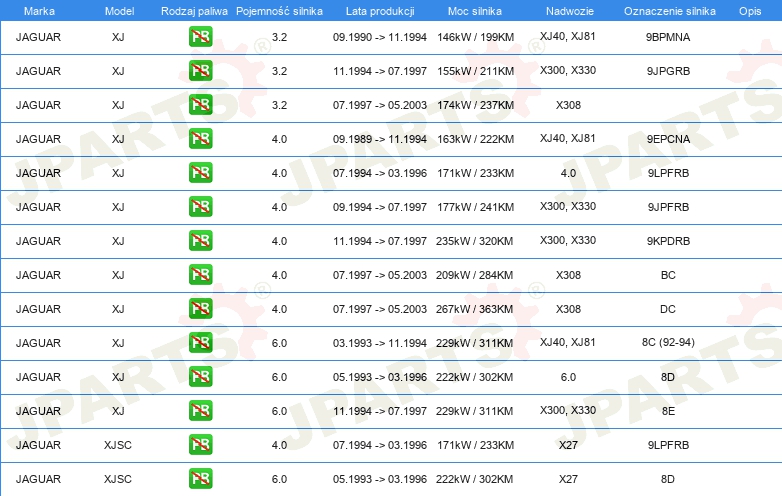Select the XJSC model cell in the 4.0 row
The width and height of the screenshot is (782, 496).
pos(118,445)
